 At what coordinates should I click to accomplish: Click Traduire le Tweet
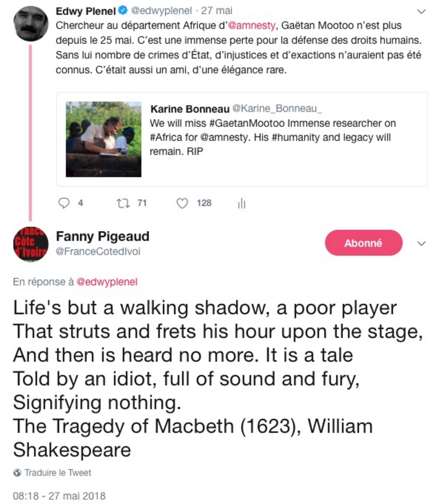pyautogui.click(x=58, y=473)
